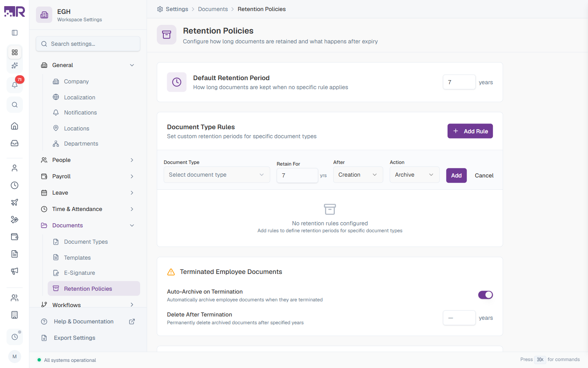Click the Default Retention Period years field
The width and height of the screenshot is (588, 368).
tap(459, 82)
